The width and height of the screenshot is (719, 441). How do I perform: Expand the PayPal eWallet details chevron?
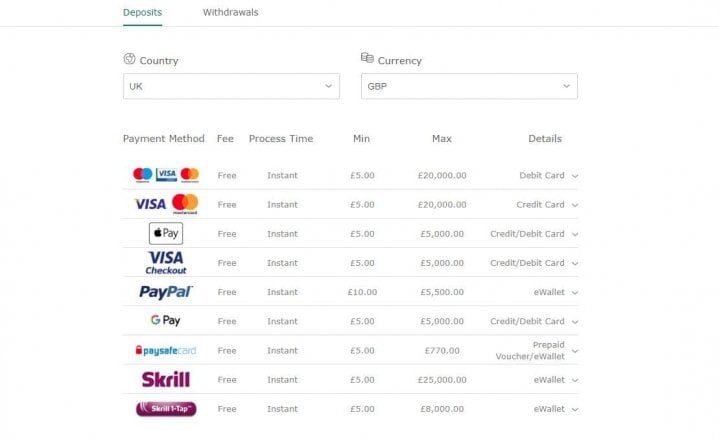[575, 292]
